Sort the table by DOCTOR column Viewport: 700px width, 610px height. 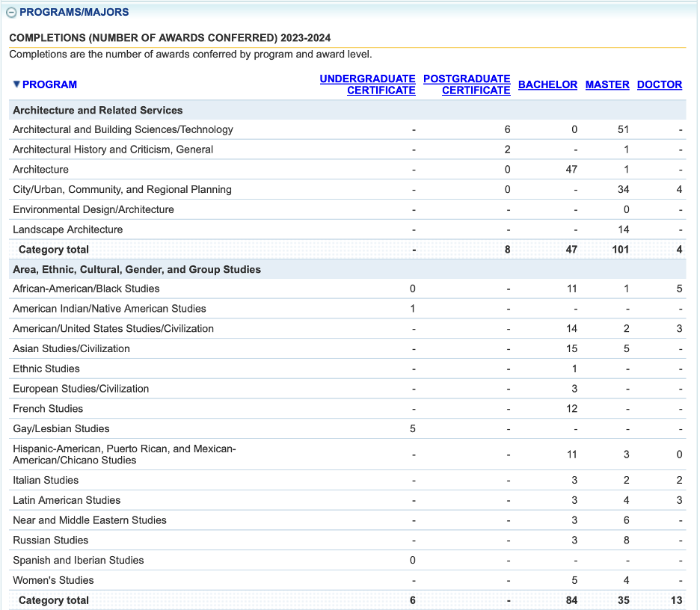point(659,84)
